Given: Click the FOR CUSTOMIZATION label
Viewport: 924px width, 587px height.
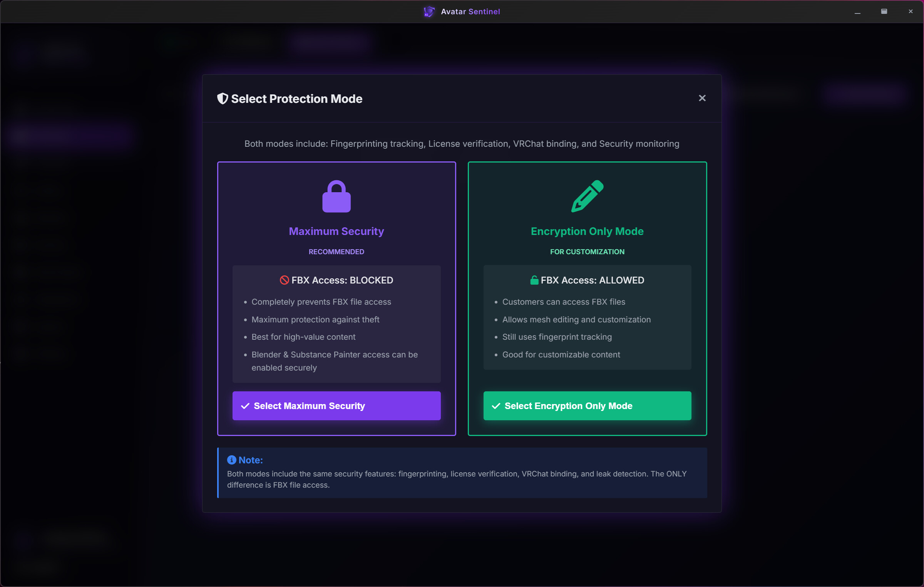Looking at the screenshot, I should click(587, 252).
